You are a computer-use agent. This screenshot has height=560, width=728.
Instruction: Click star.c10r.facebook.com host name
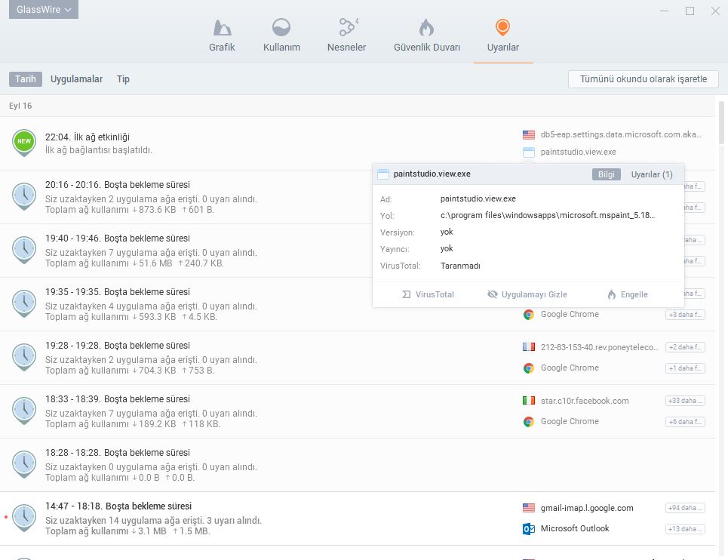585,401
